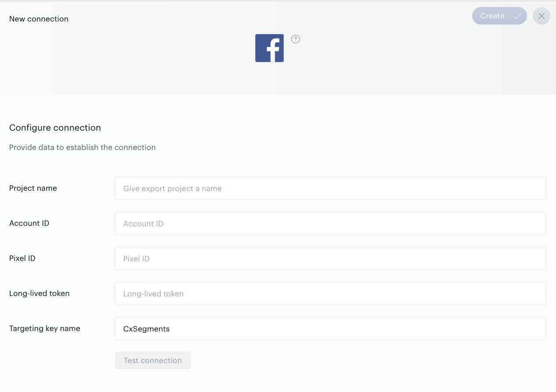Click the 'Targeting key name' label
This screenshot has width=556, height=392.
pyautogui.click(x=45, y=328)
